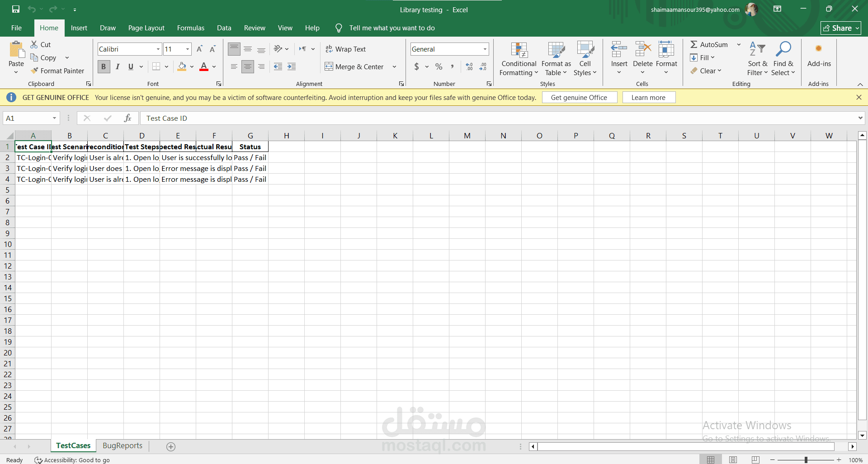Image resolution: width=868 pixels, height=464 pixels.
Task: Open Format as Table gallery
Action: (x=556, y=59)
